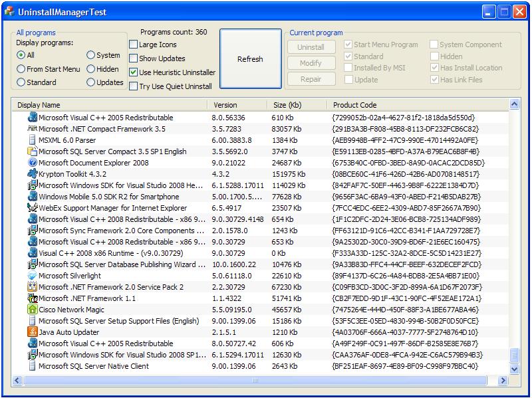Select the System radio option
Viewport: 532px width, 398px height.
click(90, 55)
